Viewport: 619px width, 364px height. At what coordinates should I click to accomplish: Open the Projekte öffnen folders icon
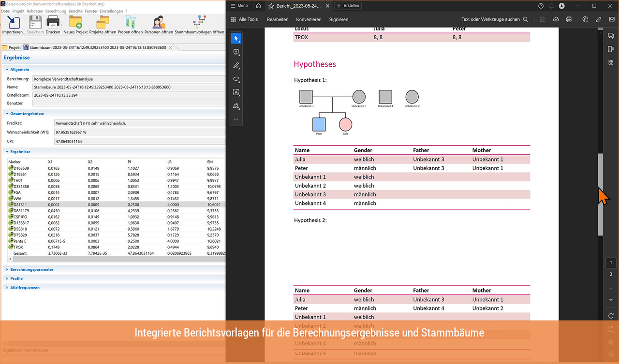point(103,22)
